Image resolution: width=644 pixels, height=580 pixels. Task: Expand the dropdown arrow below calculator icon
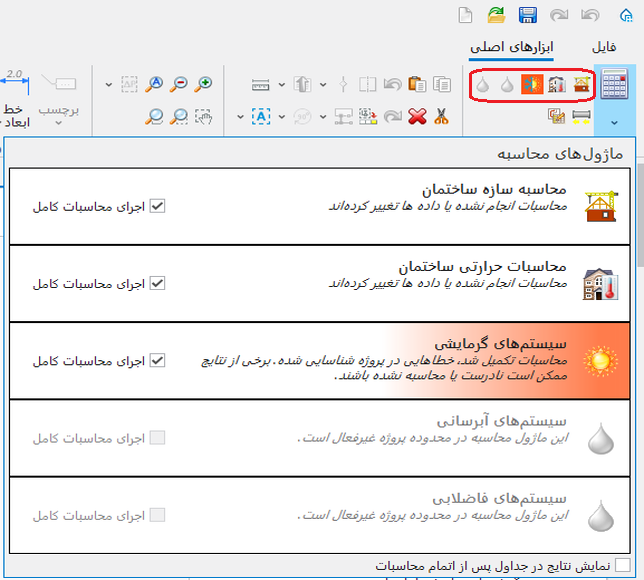(614, 120)
